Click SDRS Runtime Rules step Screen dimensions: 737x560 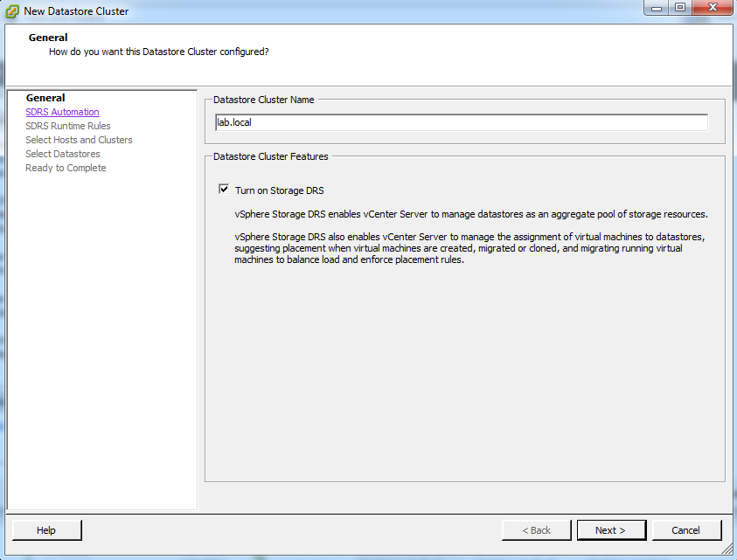68,126
